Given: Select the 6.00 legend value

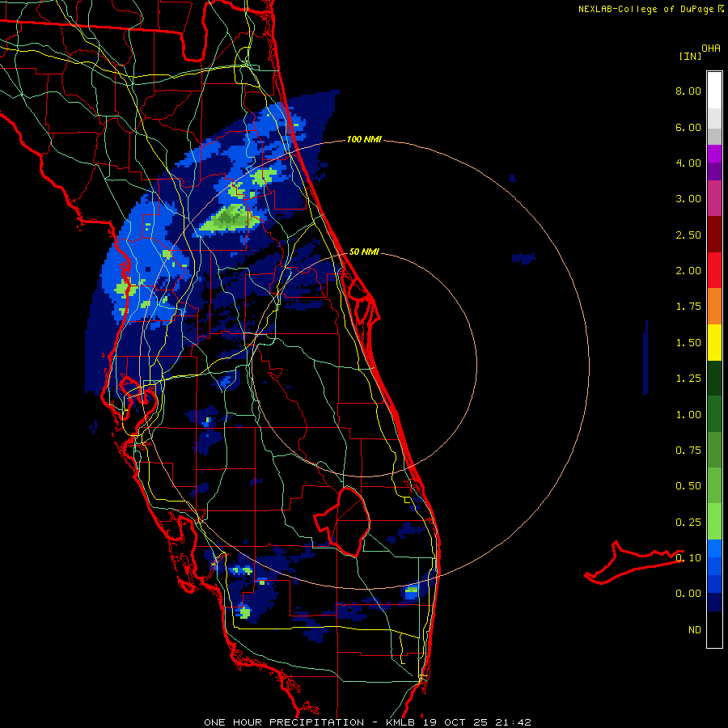Looking at the screenshot, I should click(x=688, y=127).
